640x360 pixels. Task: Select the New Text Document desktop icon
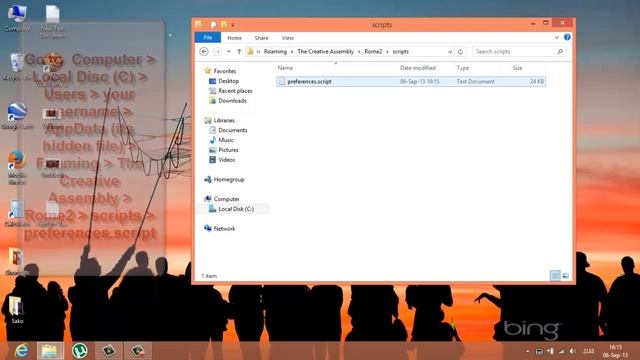point(52,22)
